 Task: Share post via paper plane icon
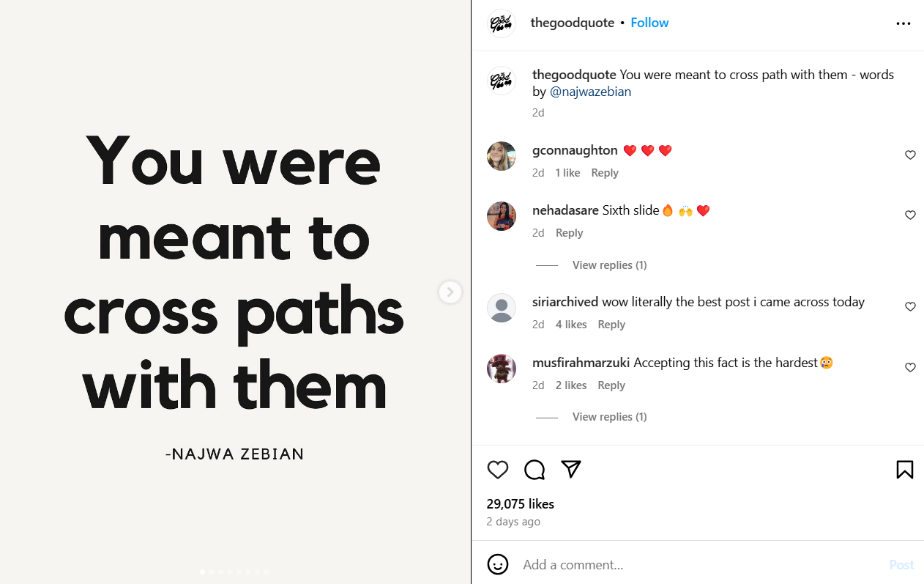tap(571, 470)
